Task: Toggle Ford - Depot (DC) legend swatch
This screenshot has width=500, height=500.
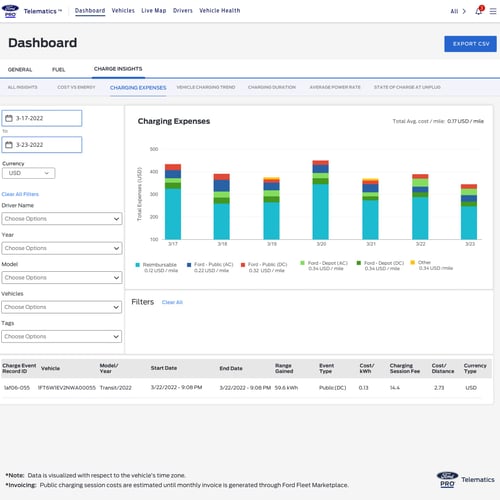Action: click(x=359, y=263)
